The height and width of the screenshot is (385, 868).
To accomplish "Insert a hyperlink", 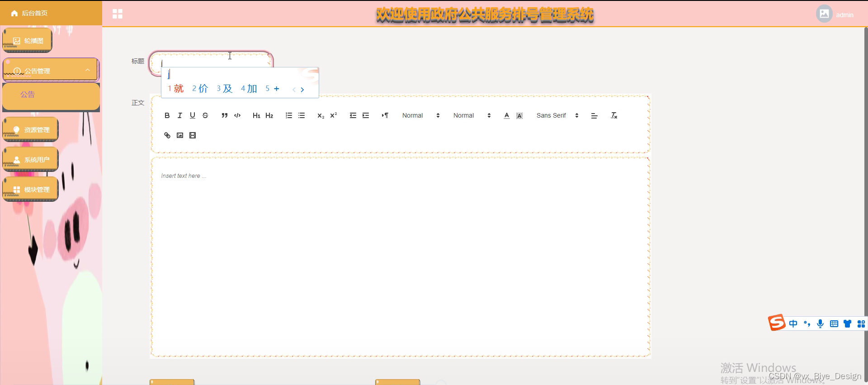I will 167,135.
